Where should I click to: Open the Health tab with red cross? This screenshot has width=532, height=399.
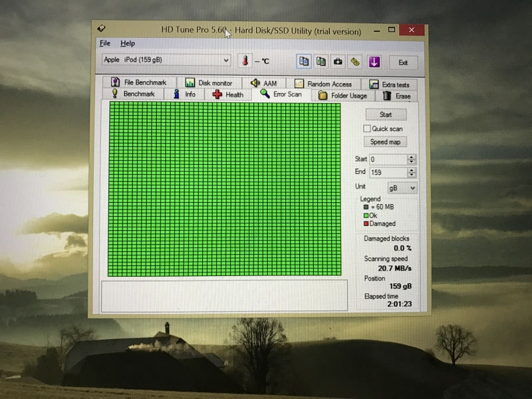click(227, 94)
